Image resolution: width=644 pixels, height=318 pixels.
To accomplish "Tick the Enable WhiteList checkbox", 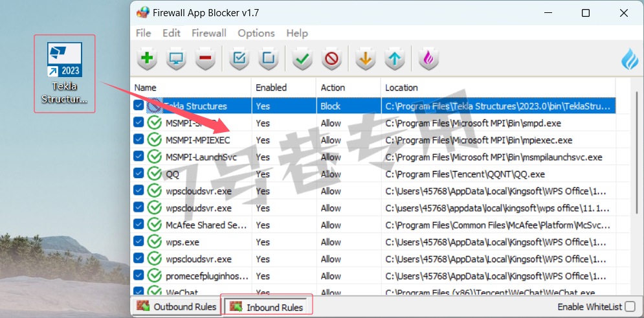I will tap(630, 306).
